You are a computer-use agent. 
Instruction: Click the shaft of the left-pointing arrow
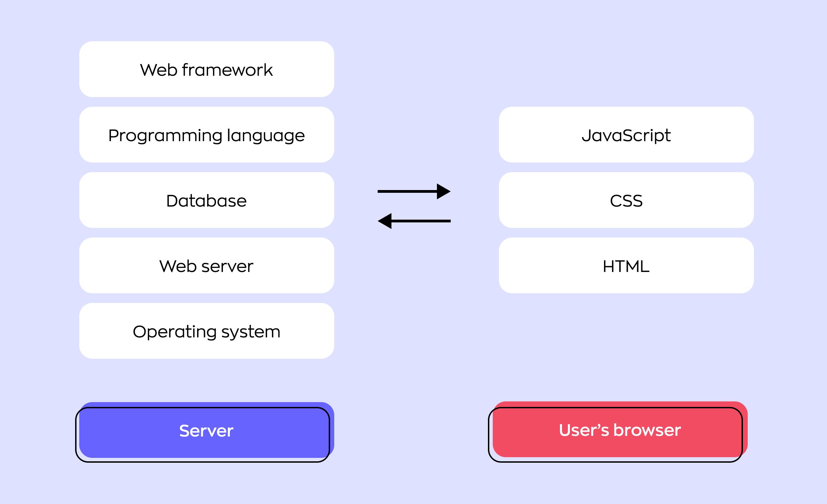point(421,221)
